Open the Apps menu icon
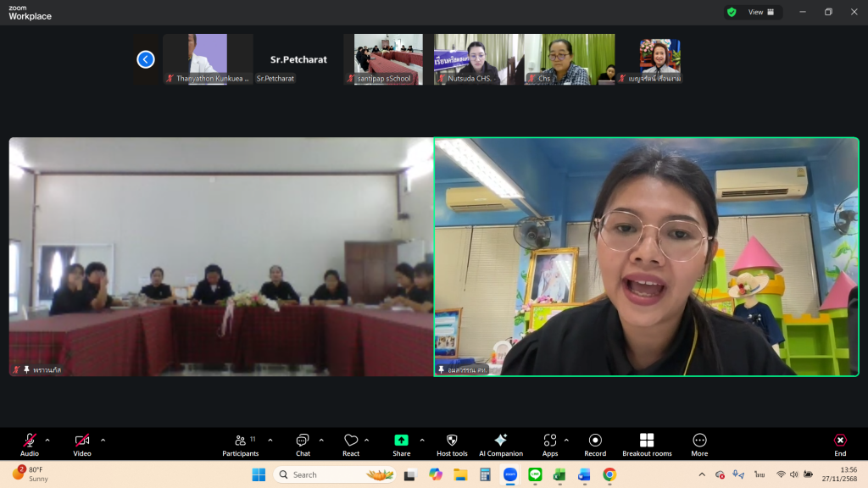The image size is (868, 488). tap(550, 444)
